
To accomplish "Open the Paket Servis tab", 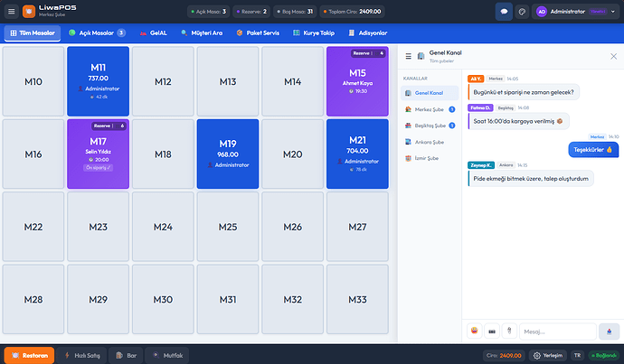I will click(x=260, y=33).
